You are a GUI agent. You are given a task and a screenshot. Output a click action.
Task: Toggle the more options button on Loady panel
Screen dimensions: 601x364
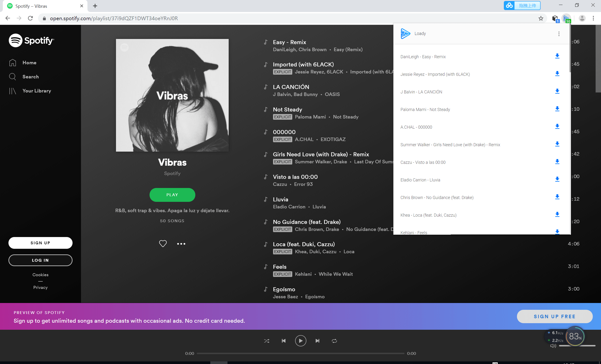[x=559, y=34]
